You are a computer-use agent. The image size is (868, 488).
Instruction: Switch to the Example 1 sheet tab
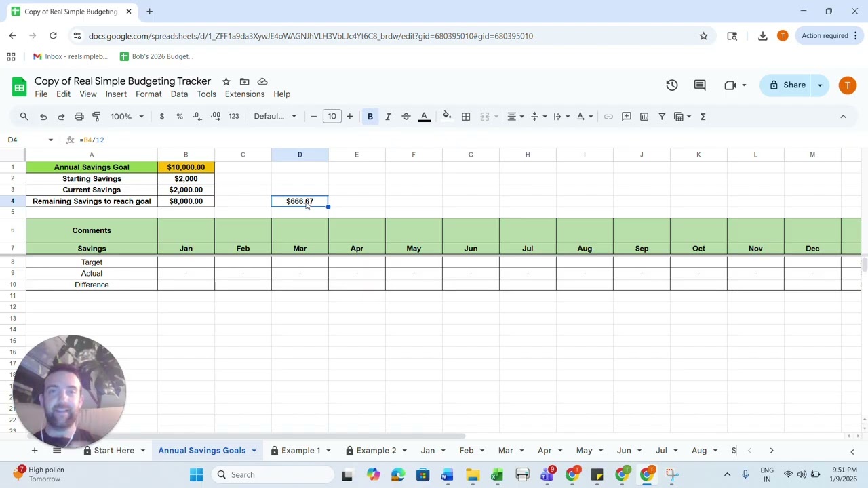click(300, 451)
